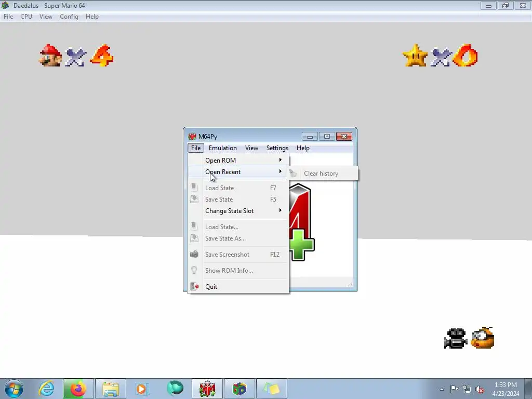
Task: Click the camera icon for Save Screenshot
Action: [194, 254]
